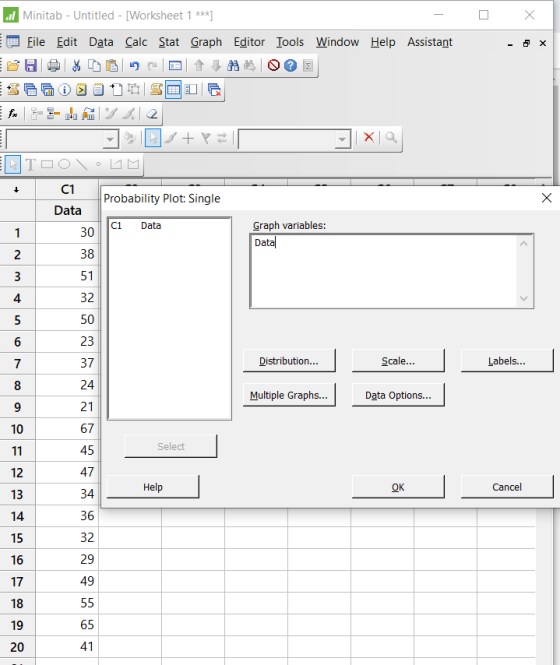The width and height of the screenshot is (560, 665).
Task: Select row header 20
Action: [x=17, y=647]
